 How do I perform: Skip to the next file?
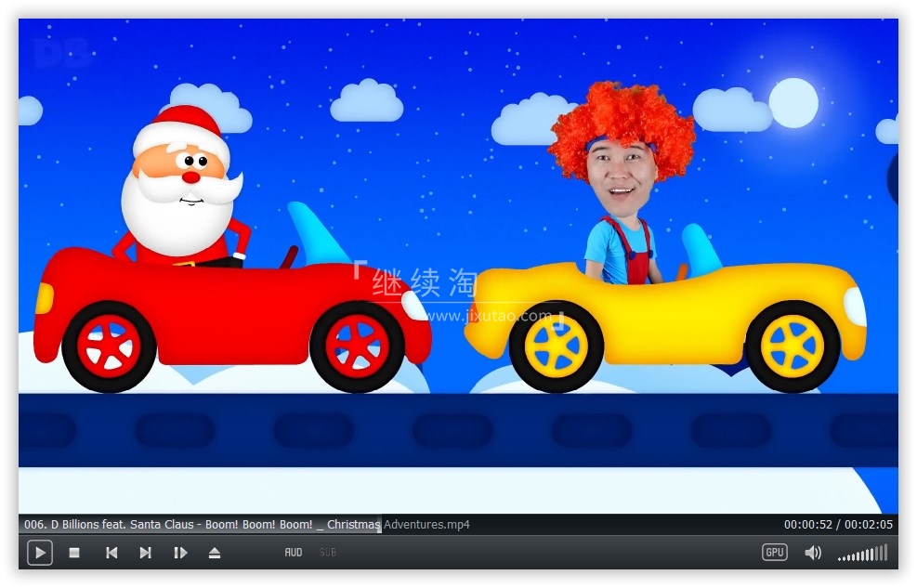(146, 553)
